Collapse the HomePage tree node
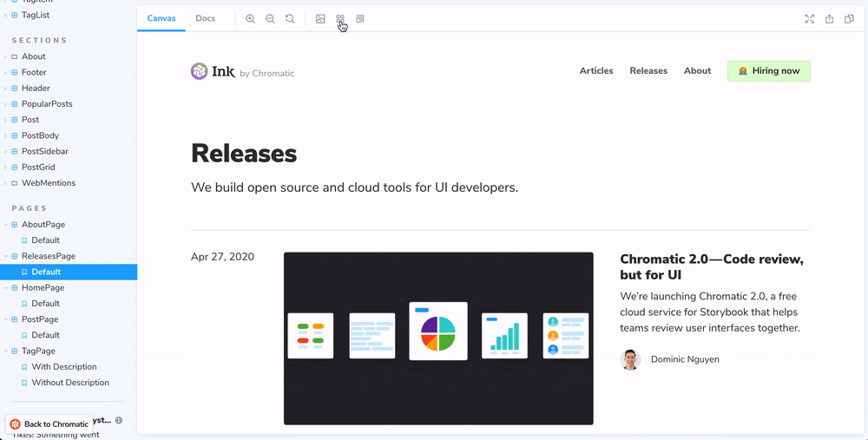Image resolution: width=868 pixels, height=440 pixels. tap(5, 288)
